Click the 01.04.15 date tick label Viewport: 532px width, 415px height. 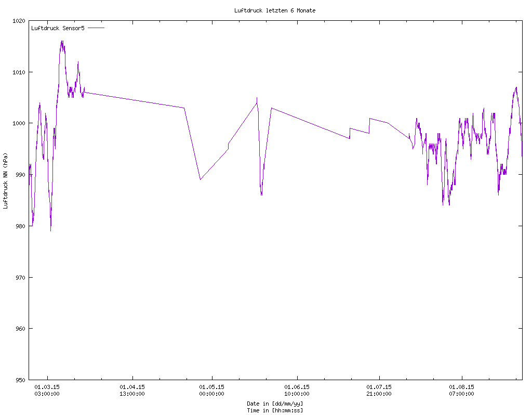click(x=132, y=387)
